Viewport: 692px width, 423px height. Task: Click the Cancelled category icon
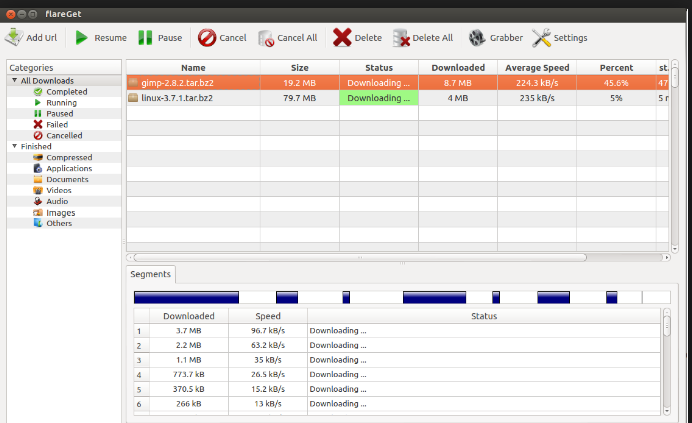(38, 136)
